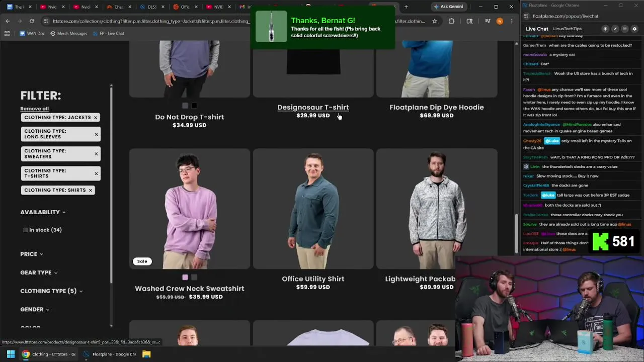Click the lttstore.com URL address bar
The image size is (644, 362).
151,21
